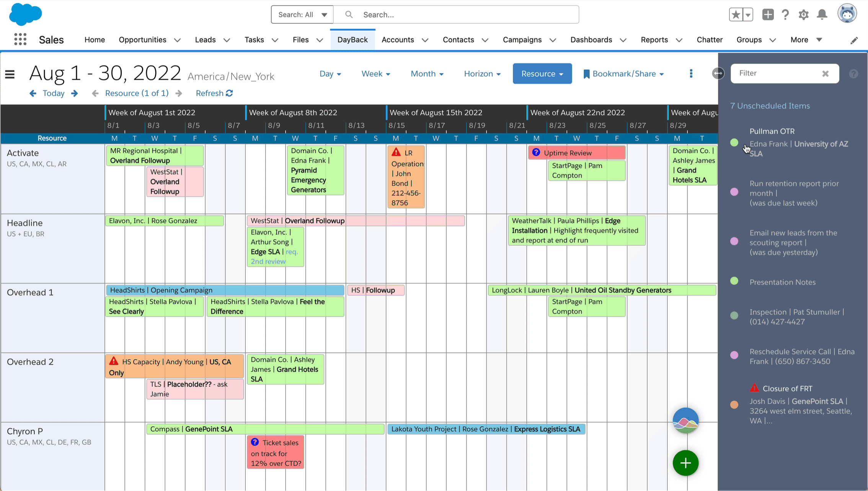
Task: Open Setup gear icon
Action: tap(804, 15)
